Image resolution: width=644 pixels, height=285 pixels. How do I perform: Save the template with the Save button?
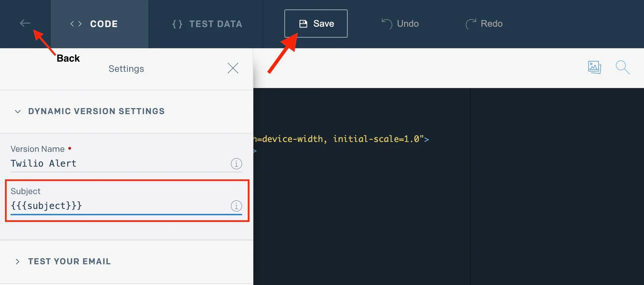pyautogui.click(x=316, y=23)
